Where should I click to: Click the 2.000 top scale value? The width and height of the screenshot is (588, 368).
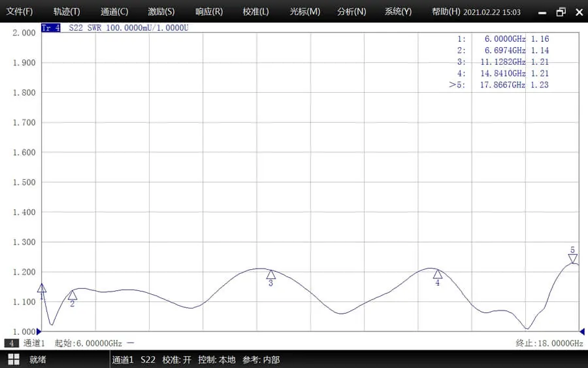(x=24, y=33)
